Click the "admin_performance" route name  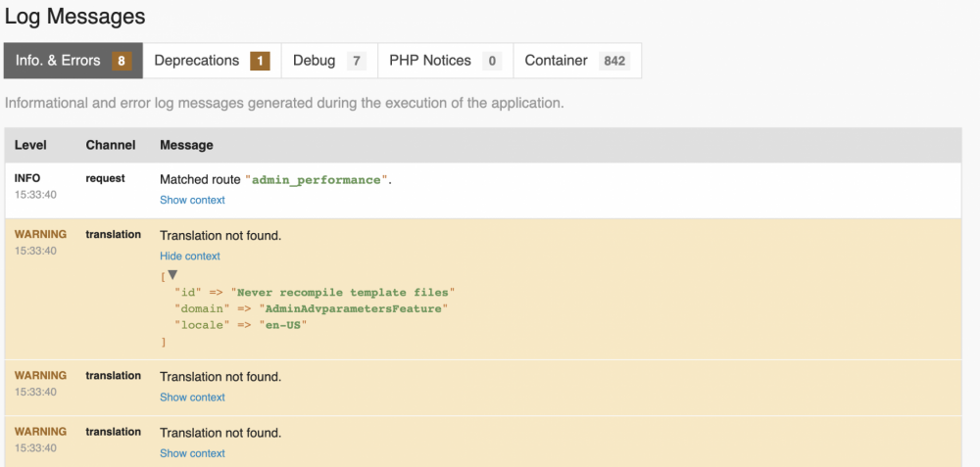point(316,180)
